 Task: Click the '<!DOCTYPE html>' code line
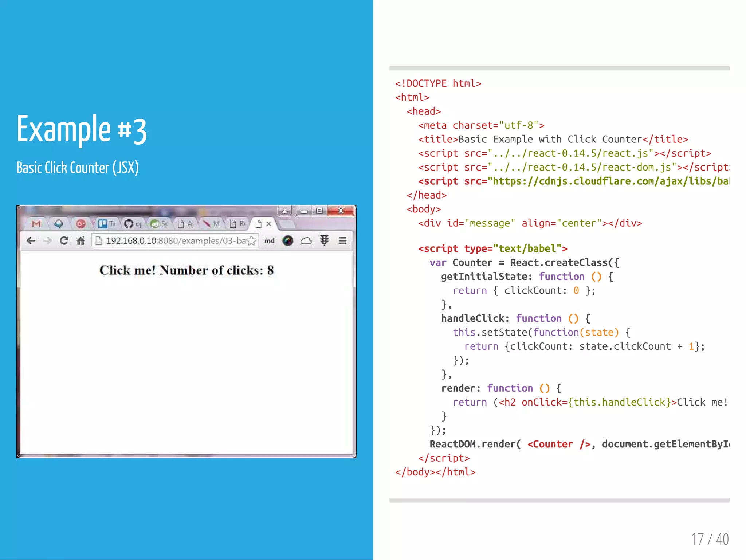click(438, 83)
